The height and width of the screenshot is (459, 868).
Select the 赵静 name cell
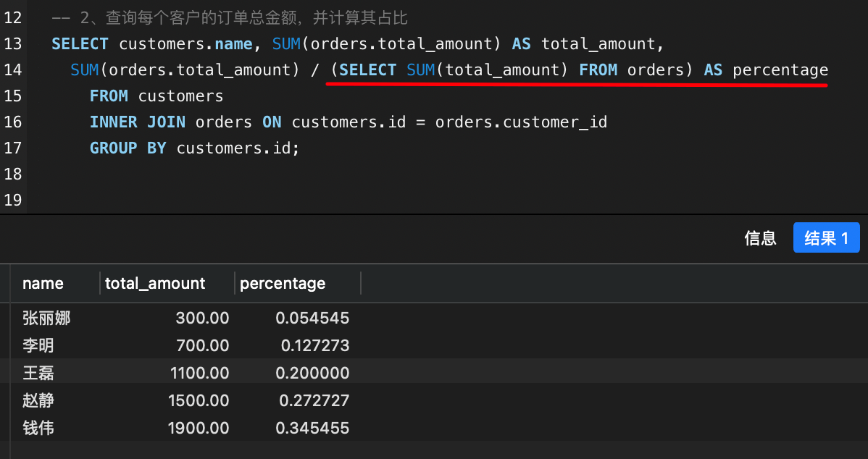38,400
